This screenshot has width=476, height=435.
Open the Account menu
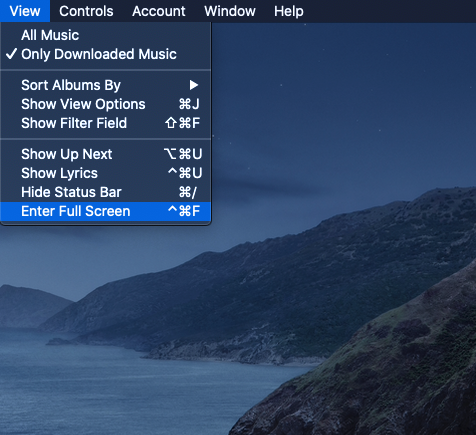coord(159,11)
